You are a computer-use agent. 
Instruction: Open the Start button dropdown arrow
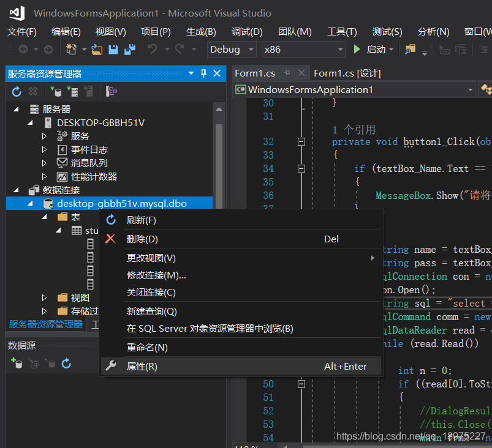(x=392, y=50)
